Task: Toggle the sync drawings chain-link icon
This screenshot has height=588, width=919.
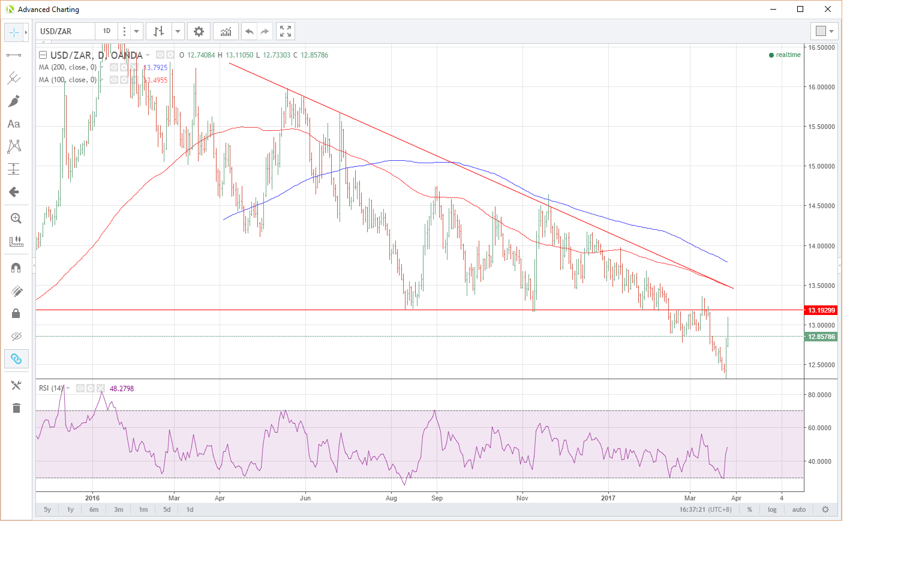Action: tap(16, 359)
